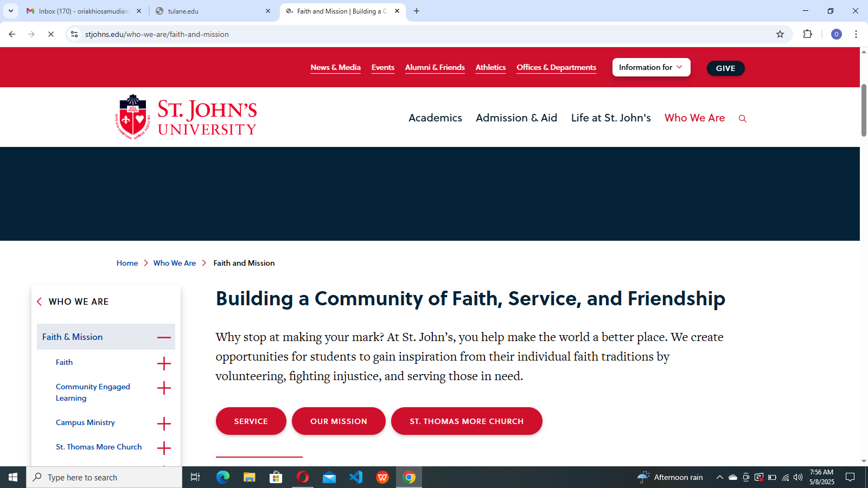Open Offices & Departments link

(x=556, y=67)
